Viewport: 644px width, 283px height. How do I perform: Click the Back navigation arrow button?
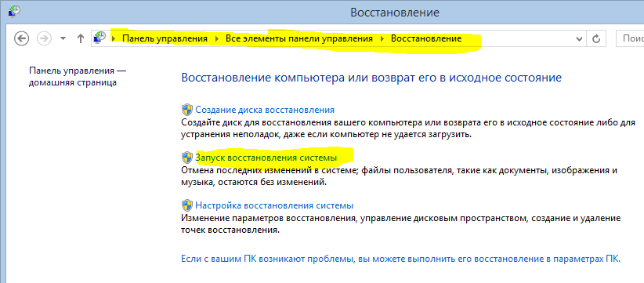click(x=21, y=38)
